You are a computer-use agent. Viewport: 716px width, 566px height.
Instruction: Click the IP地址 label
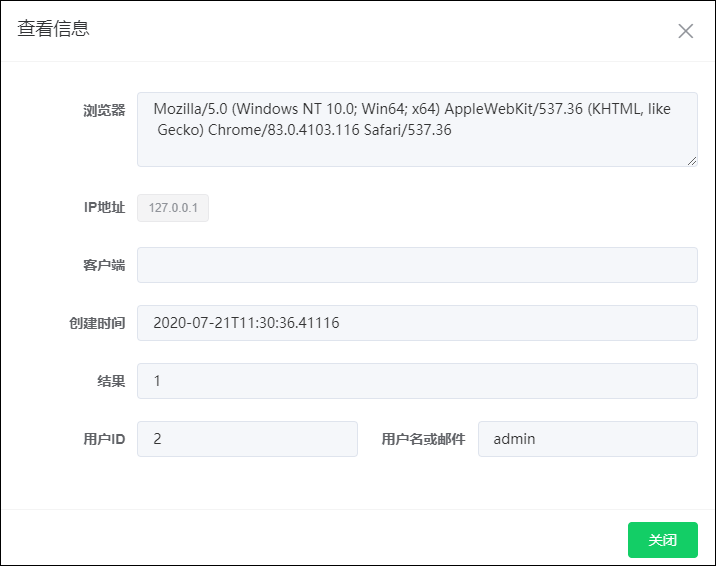click(104, 207)
